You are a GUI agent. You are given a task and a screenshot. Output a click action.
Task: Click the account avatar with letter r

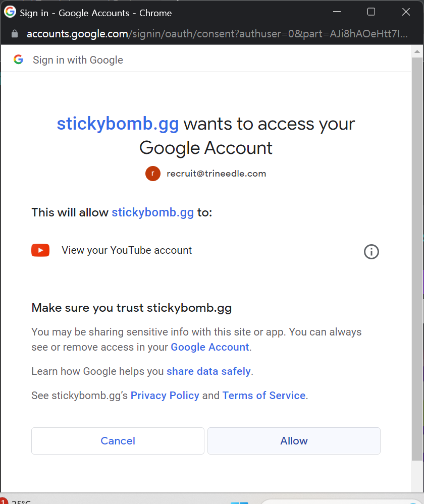(153, 174)
